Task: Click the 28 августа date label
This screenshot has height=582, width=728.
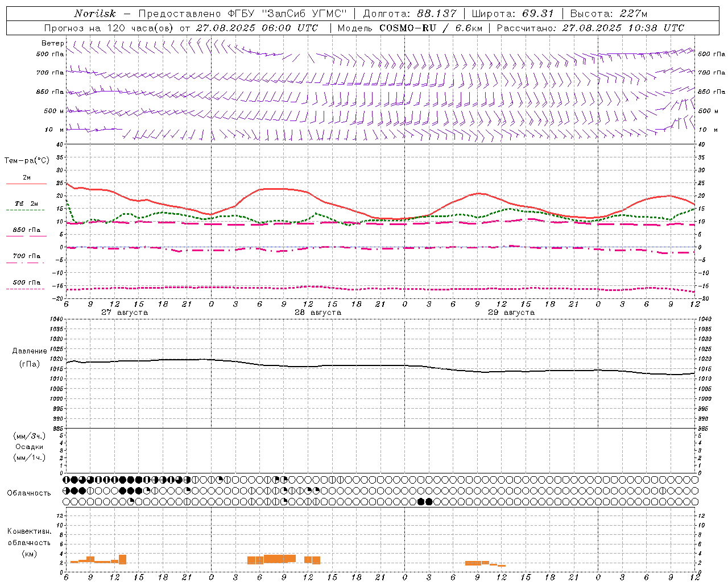Action: [x=318, y=313]
